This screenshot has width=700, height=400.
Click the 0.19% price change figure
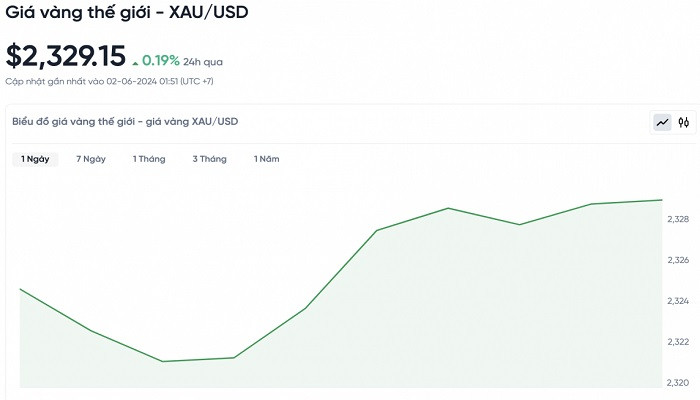[x=160, y=60]
